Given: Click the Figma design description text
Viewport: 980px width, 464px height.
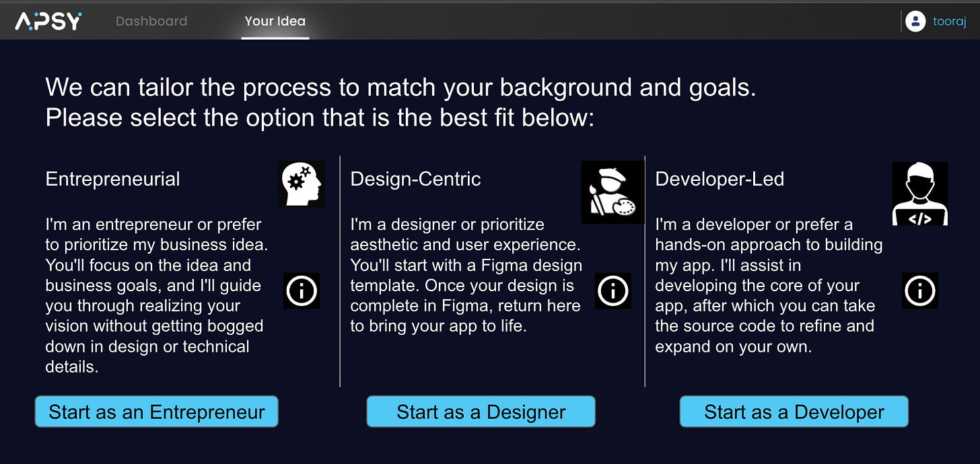Looking at the screenshot, I should (x=466, y=275).
